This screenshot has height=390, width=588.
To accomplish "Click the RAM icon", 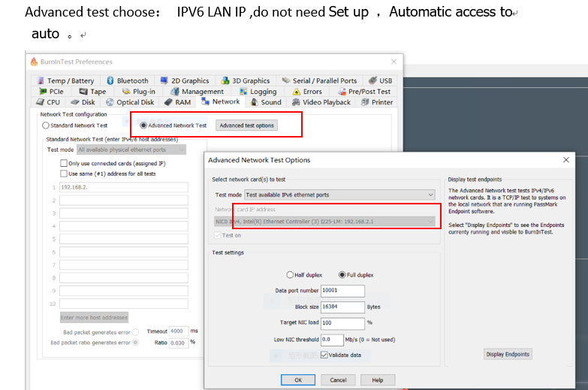I will pyautogui.click(x=168, y=101).
